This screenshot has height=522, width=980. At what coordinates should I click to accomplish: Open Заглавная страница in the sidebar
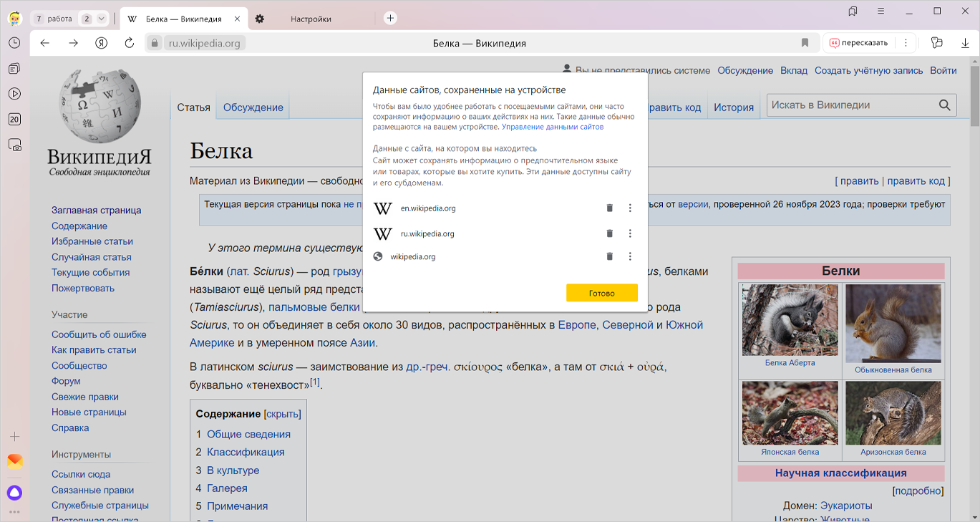97,211
